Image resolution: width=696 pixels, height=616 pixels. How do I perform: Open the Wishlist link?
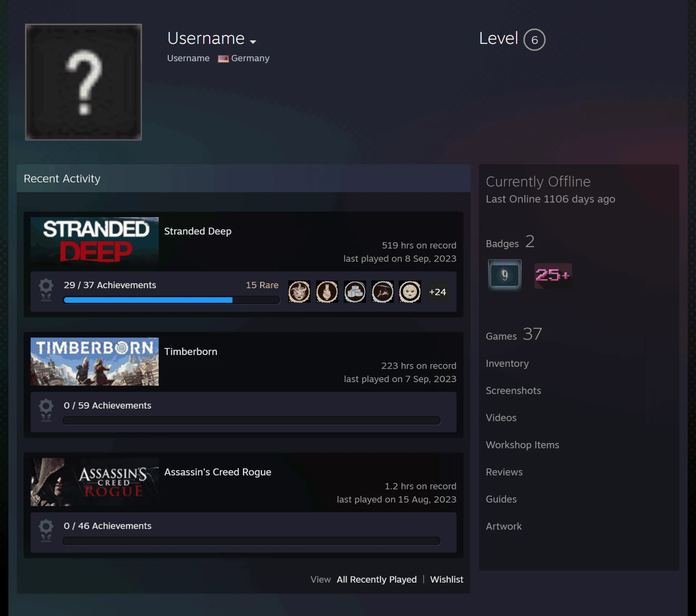tap(447, 579)
